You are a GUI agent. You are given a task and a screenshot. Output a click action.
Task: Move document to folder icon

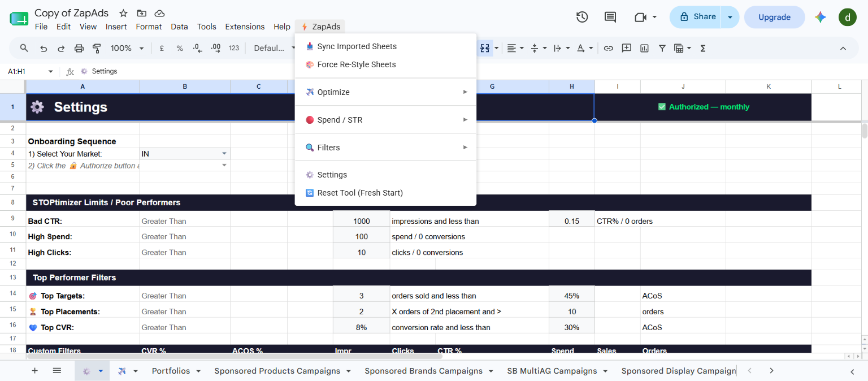click(141, 13)
